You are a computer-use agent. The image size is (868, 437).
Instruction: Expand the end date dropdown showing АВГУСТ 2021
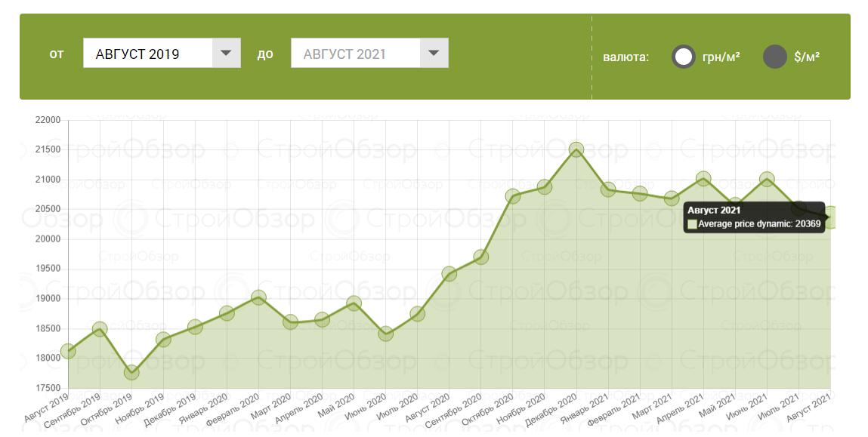tap(355, 54)
